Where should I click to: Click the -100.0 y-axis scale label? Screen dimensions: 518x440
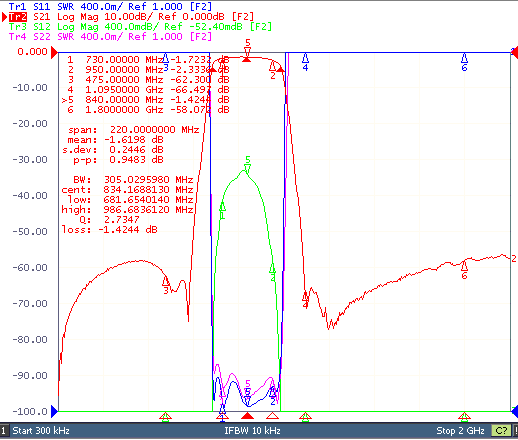(x=30, y=411)
